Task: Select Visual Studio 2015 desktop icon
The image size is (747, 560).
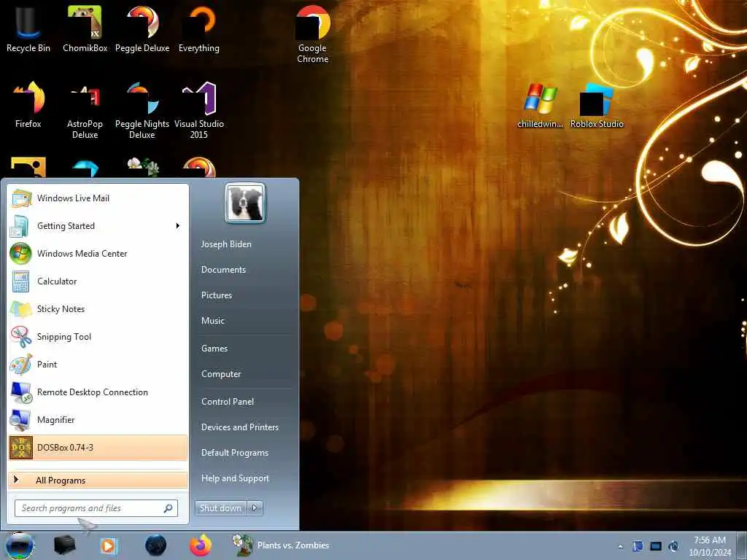Action: [199, 111]
